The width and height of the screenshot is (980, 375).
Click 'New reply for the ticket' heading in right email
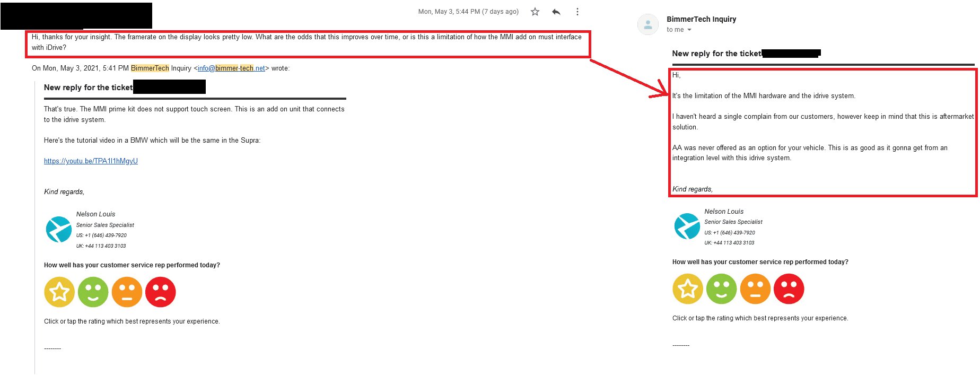(716, 54)
